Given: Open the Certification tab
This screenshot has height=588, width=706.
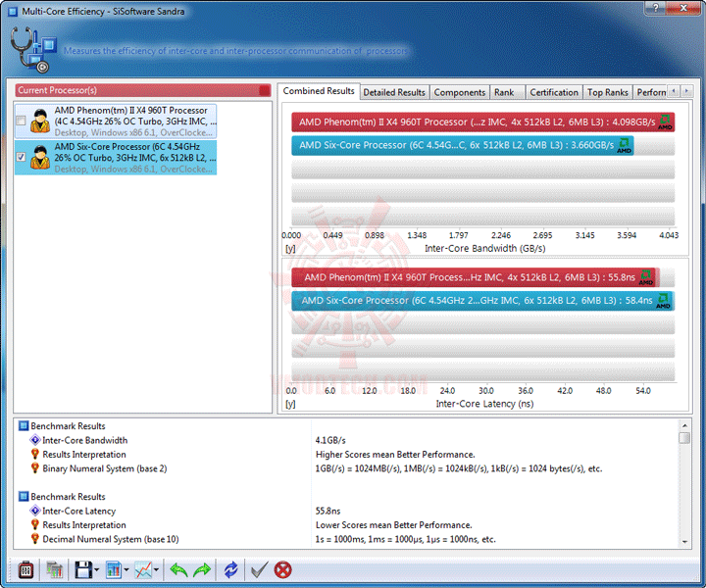Looking at the screenshot, I should pos(554,92).
